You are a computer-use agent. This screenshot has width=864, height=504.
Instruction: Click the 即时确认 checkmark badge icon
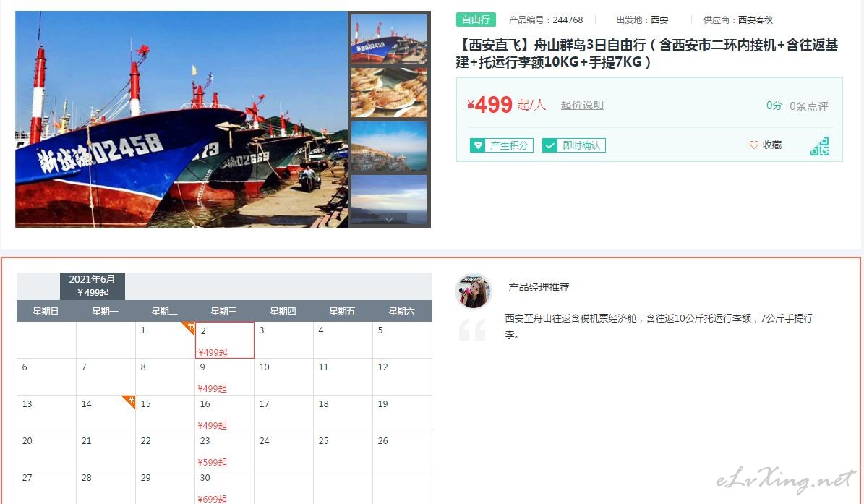coord(550,145)
